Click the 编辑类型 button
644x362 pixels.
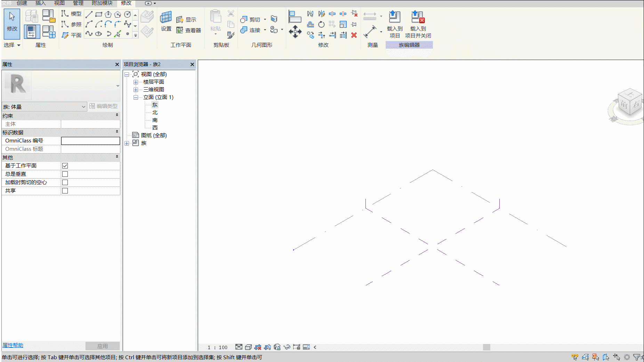(104, 106)
